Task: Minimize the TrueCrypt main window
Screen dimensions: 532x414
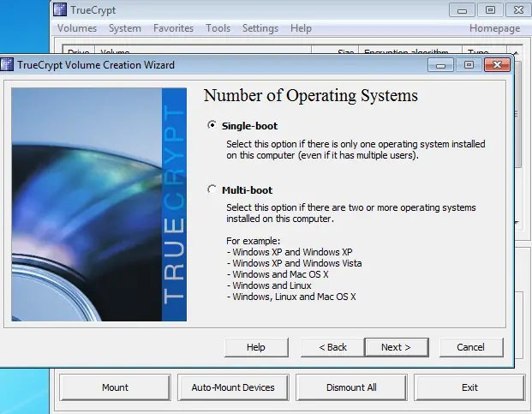Action: coord(462,10)
